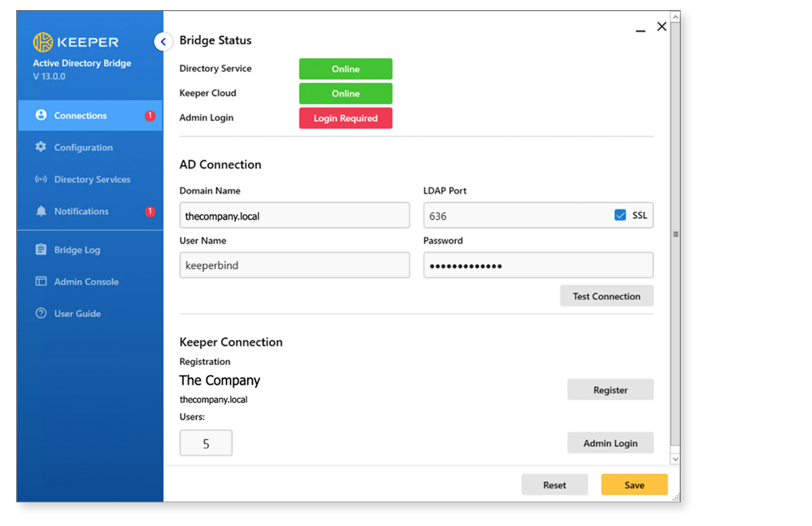The width and height of the screenshot is (812, 526).
Task: Click the Directory Service Online status
Action: [x=345, y=69]
